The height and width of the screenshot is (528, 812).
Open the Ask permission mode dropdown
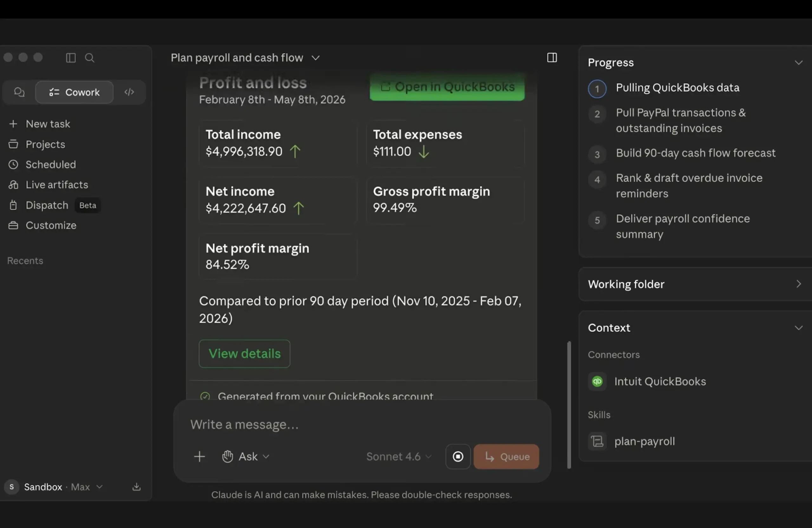pyautogui.click(x=246, y=456)
